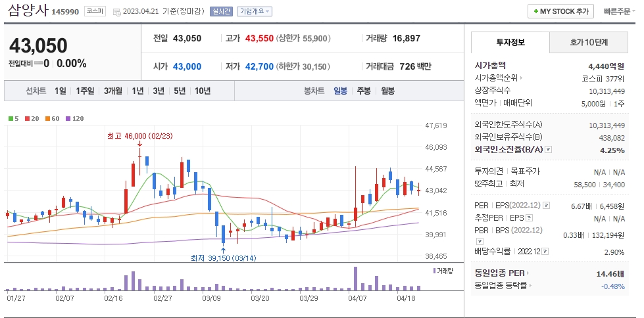Select the 일봉 candle chart

(341, 91)
